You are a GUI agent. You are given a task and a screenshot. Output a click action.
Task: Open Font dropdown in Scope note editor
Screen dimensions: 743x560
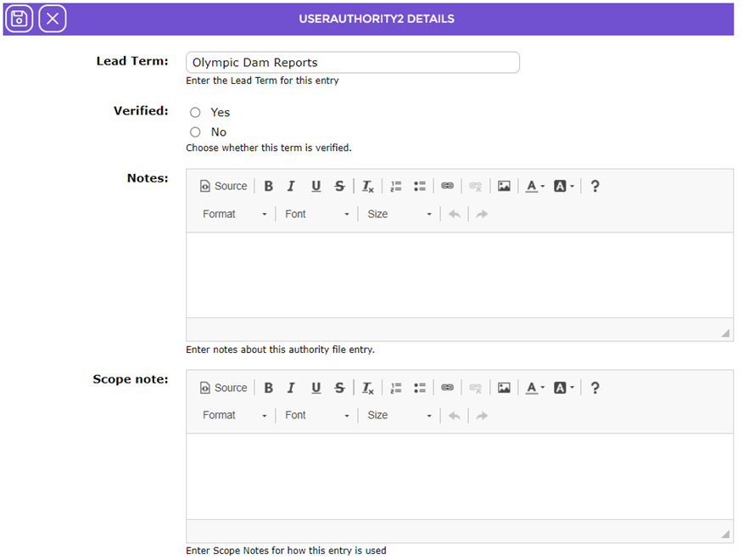(316, 416)
